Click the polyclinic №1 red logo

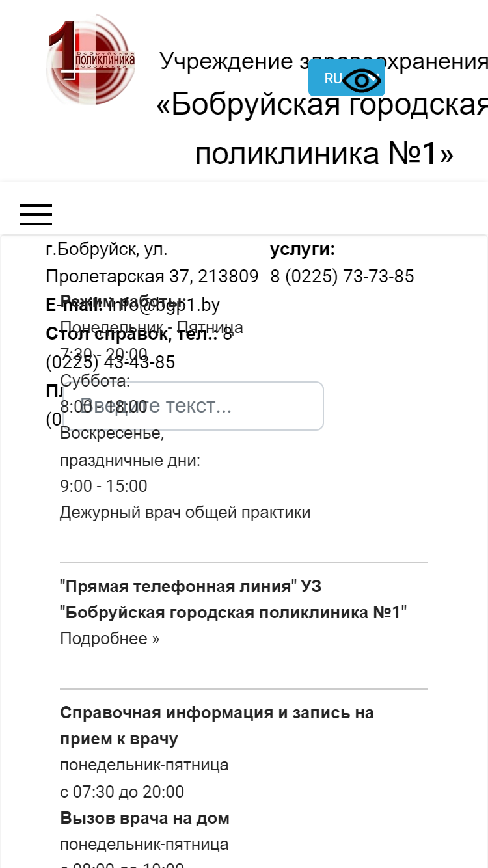click(91, 60)
